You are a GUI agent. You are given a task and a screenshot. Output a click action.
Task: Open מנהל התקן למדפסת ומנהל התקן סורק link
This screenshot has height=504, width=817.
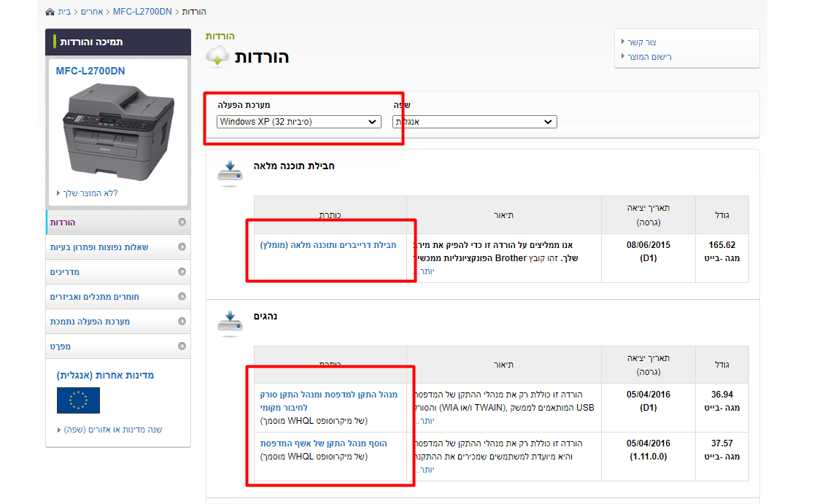(x=329, y=401)
